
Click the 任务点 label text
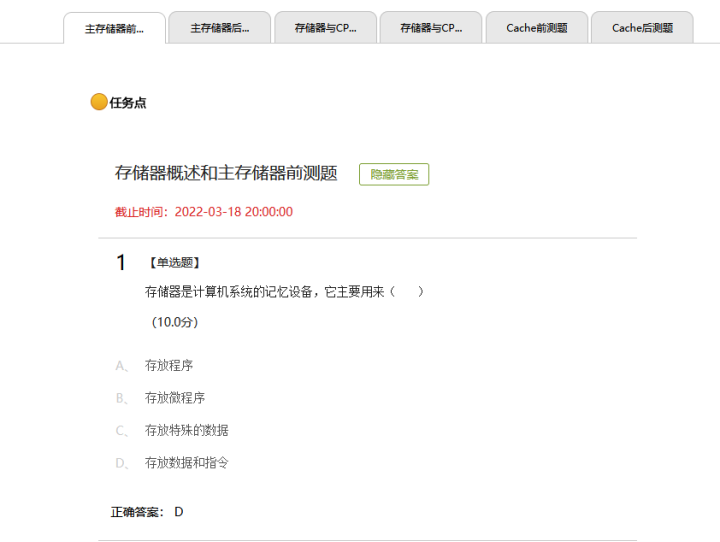128,103
